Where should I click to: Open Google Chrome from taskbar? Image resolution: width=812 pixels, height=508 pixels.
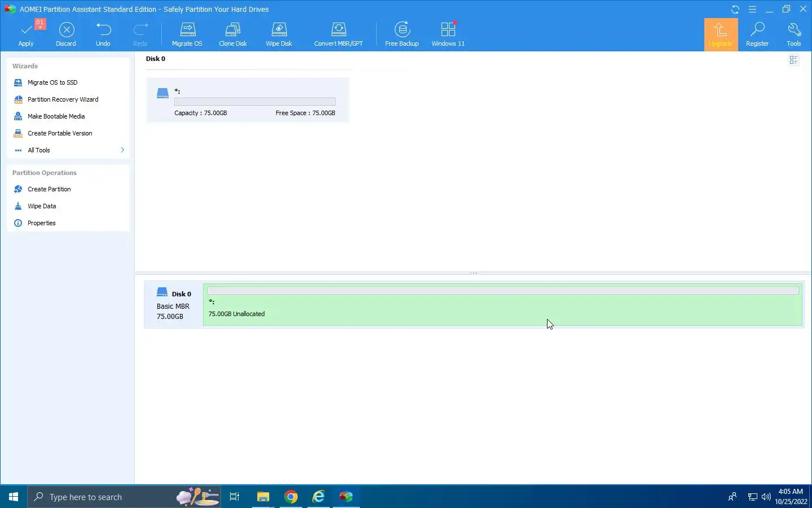coord(291,497)
